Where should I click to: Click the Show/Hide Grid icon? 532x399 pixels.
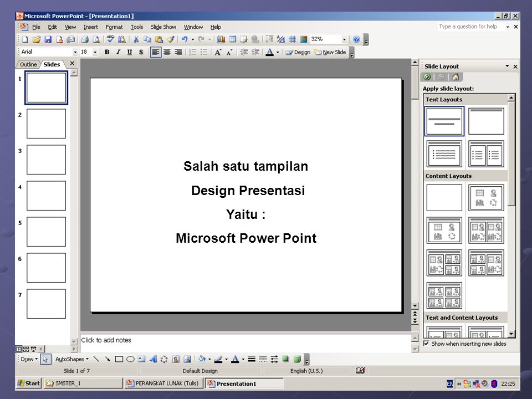pos(292,39)
